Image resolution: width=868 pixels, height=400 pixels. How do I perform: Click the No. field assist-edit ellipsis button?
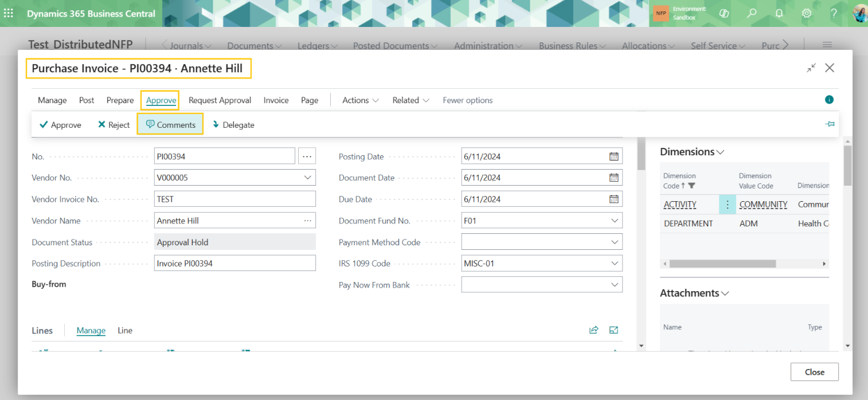click(x=307, y=156)
